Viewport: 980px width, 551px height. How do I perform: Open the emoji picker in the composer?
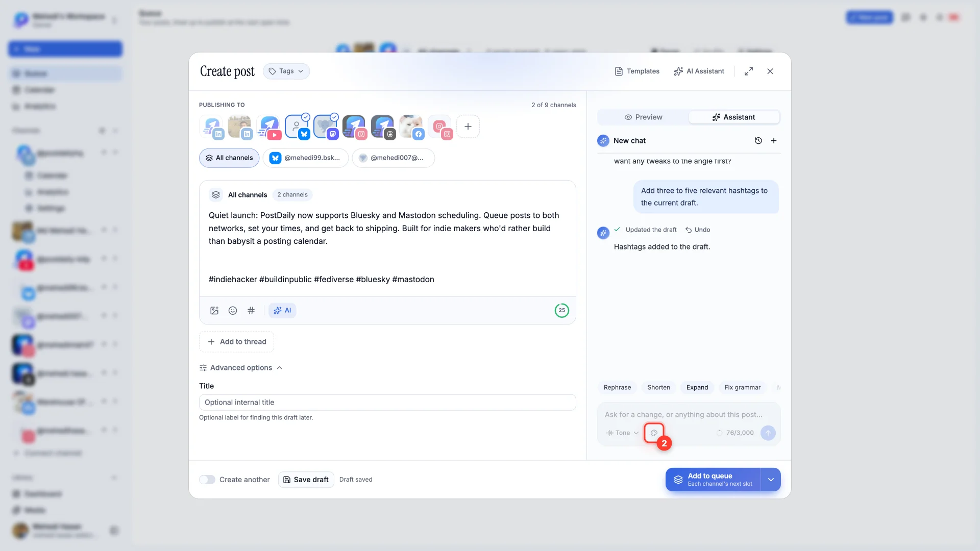233,310
